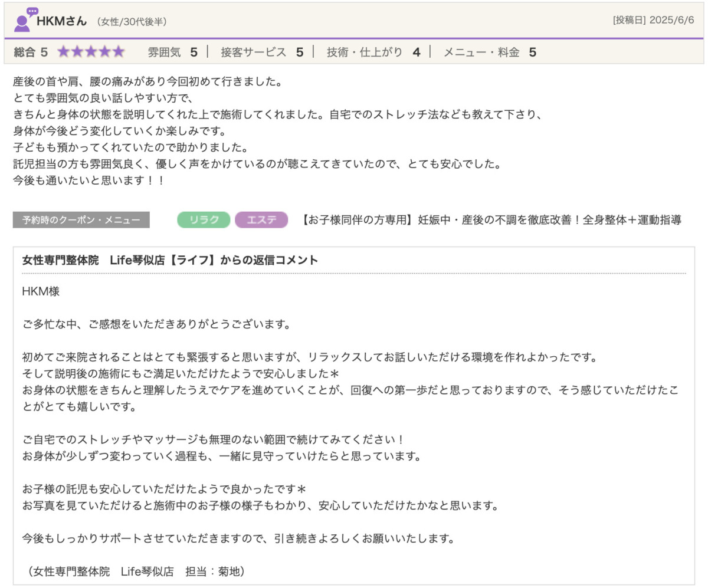Click the reviewer demographic 女性/30代後半 text
This screenshot has width=708, height=588.
tap(132, 22)
